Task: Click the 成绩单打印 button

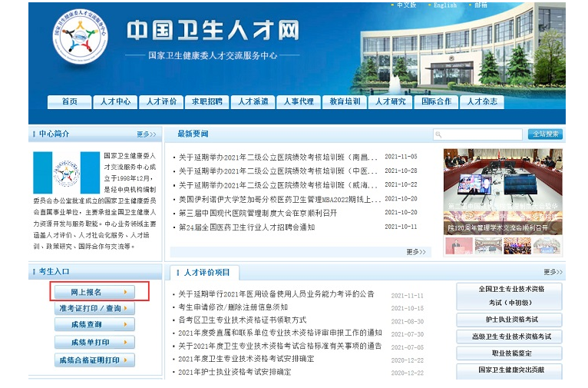Action: click(94, 342)
